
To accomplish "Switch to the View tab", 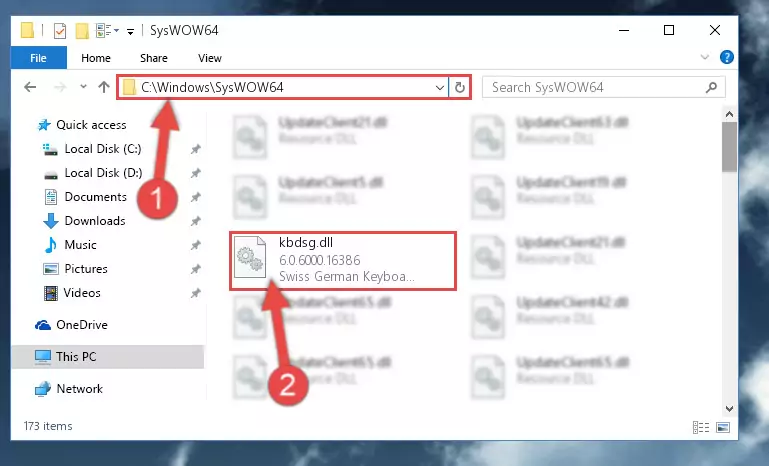I will pos(209,58).
